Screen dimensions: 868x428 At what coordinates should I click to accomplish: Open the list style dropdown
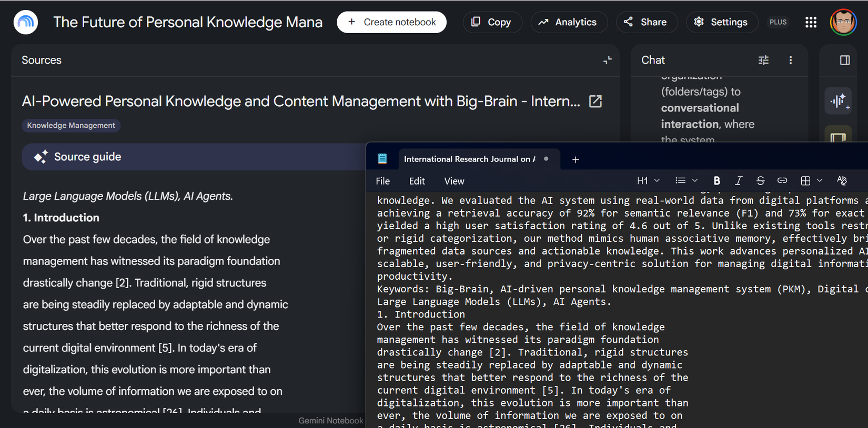point(687,181)
